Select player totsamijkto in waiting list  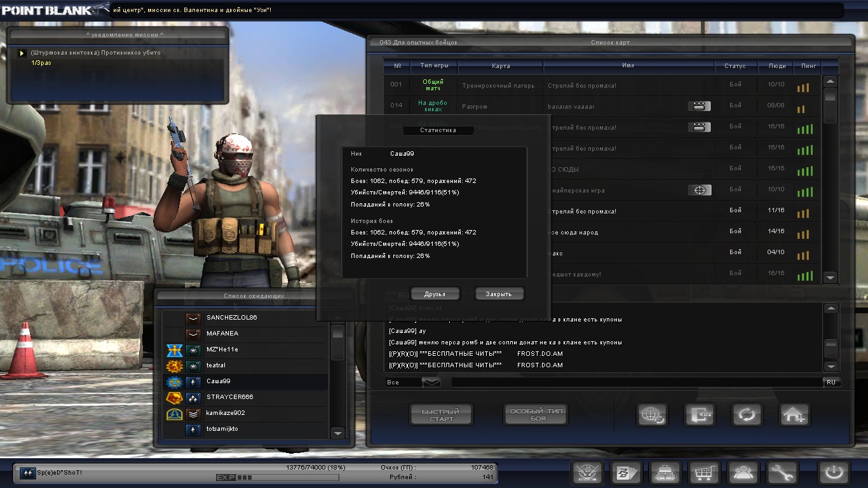(246, 430)
